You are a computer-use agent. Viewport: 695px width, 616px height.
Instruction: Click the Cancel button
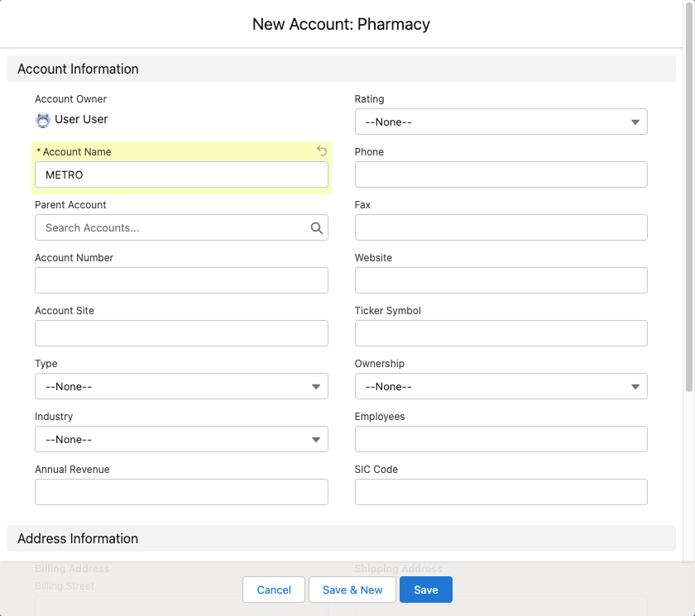[x=273, y=590]
